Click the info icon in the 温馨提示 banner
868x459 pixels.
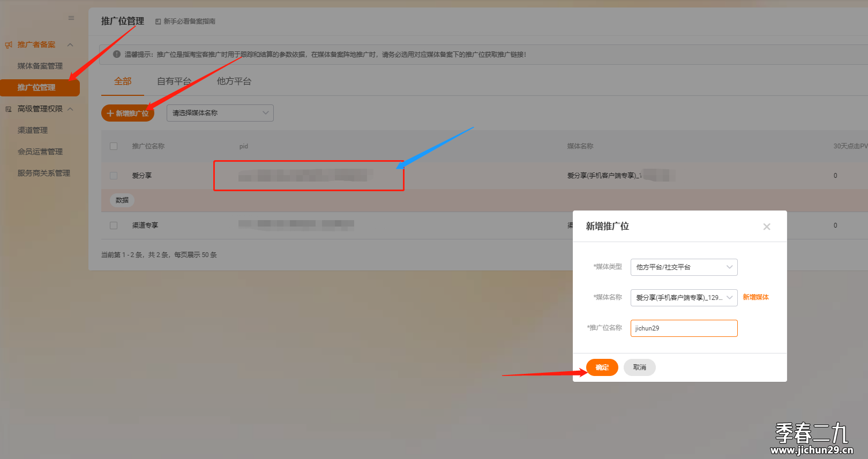[116, 54]
